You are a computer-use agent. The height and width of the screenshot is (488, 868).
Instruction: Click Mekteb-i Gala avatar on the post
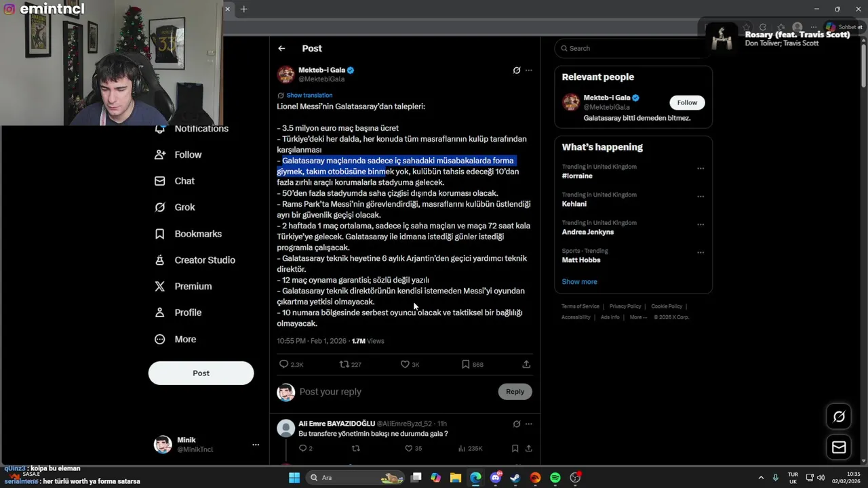click(x=286, y=75)
